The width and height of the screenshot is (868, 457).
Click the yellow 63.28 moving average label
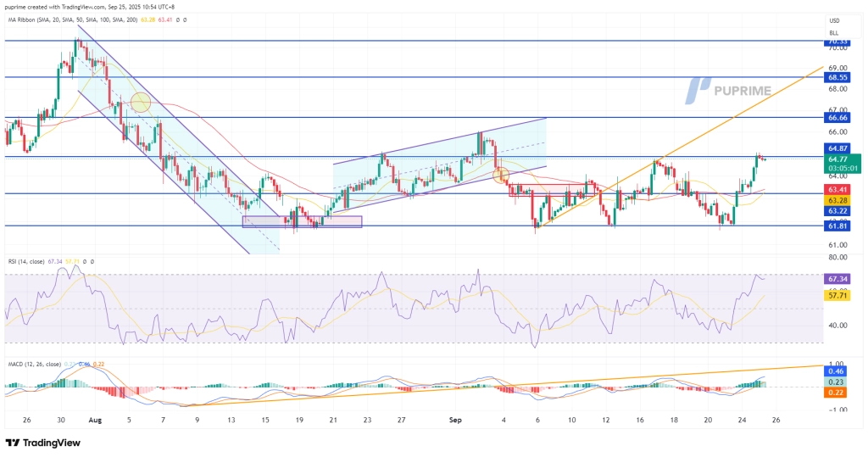coord(837,201)
